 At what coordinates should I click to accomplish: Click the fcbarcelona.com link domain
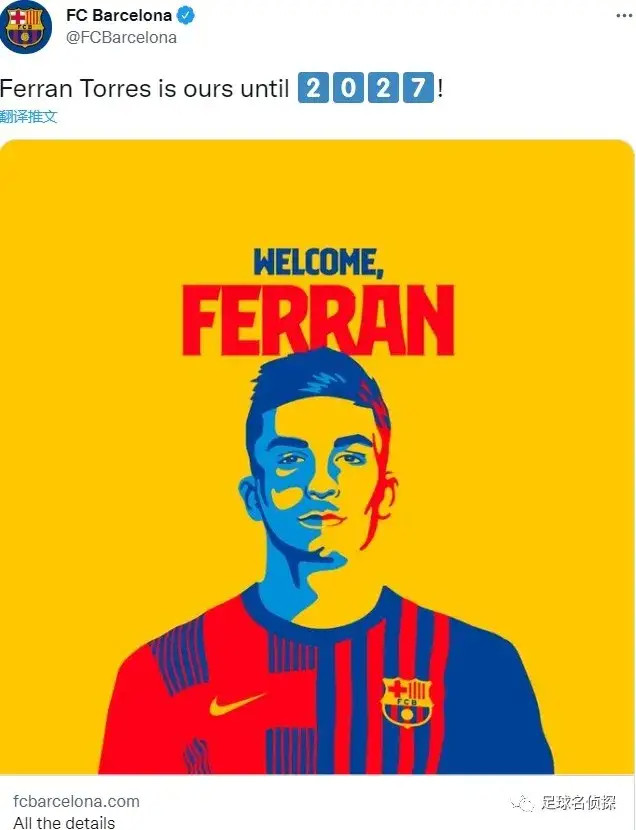tap(76, 801)
